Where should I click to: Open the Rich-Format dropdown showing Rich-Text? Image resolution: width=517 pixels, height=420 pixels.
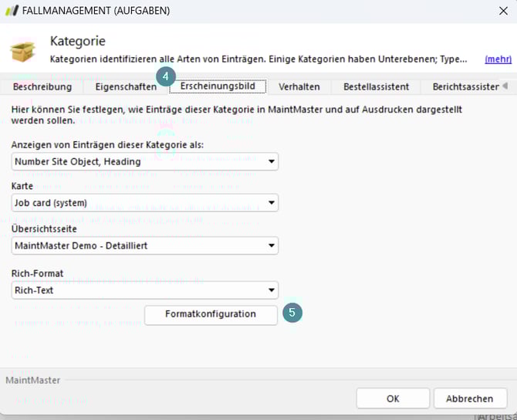pyautogui.click(x=146, y=290)
